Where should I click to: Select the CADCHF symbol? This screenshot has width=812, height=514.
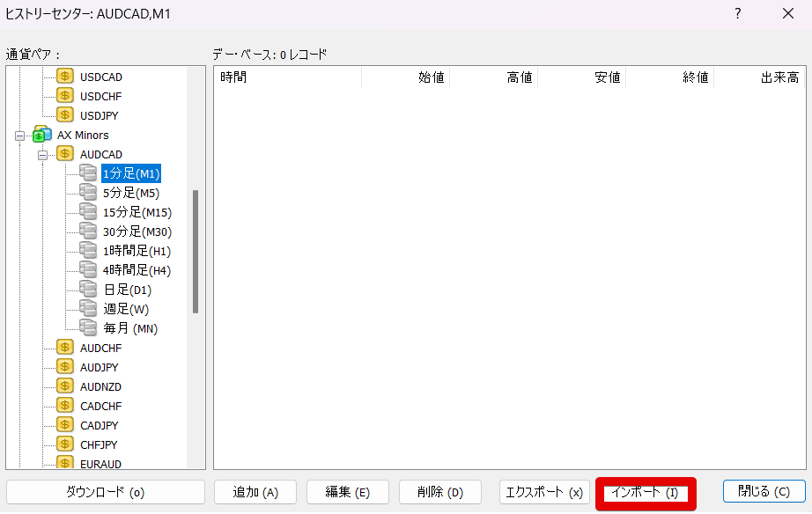point(100,406)
